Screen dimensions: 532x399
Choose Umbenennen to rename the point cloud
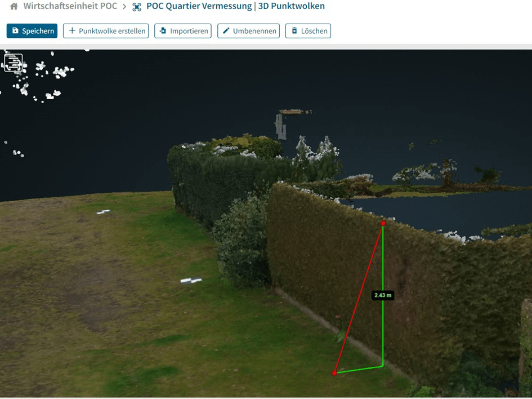[248, 31]
